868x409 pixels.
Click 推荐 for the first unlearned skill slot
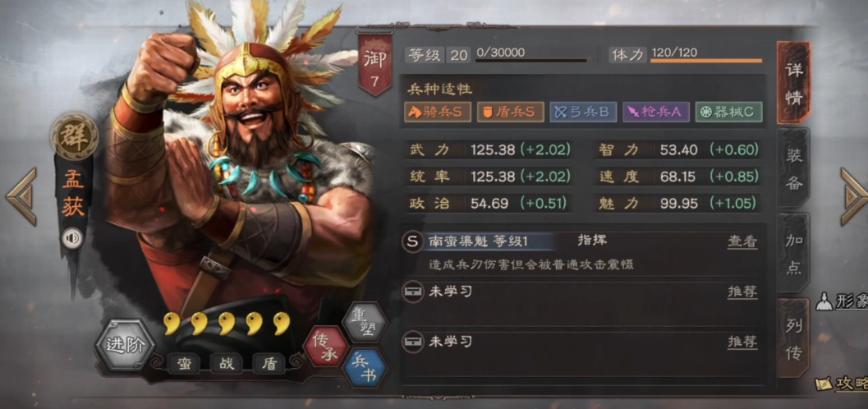click(x=742, y=291)
